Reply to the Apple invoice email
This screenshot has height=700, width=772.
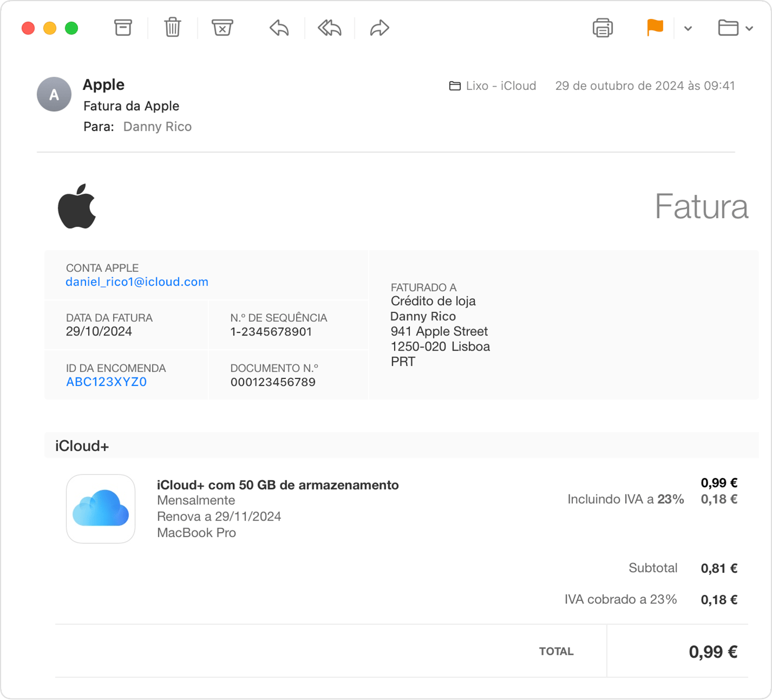pos(279,28)
